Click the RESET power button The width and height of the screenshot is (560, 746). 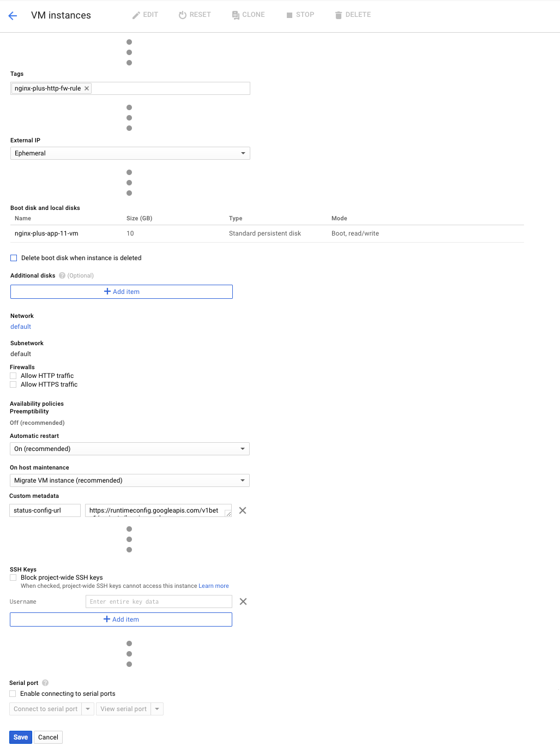coord(195,15)
